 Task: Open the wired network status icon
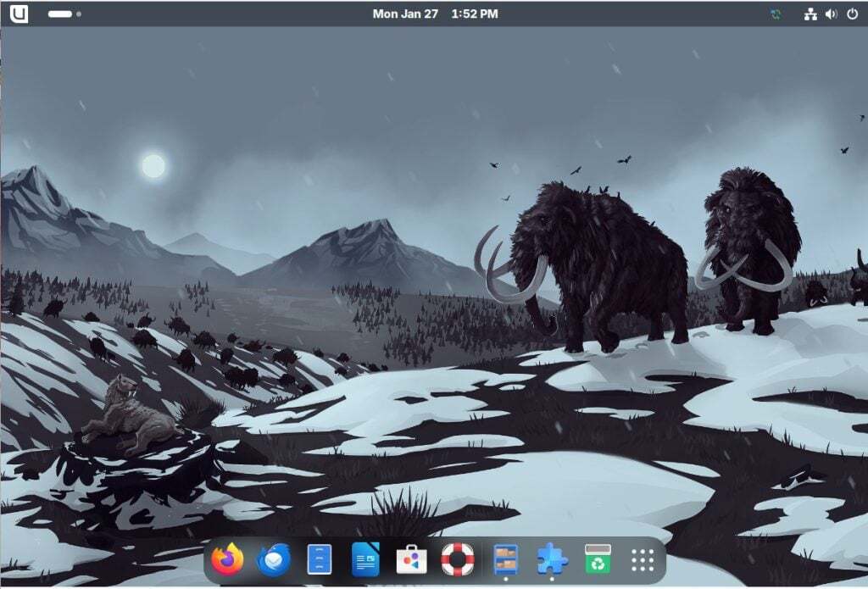(810, 14)
